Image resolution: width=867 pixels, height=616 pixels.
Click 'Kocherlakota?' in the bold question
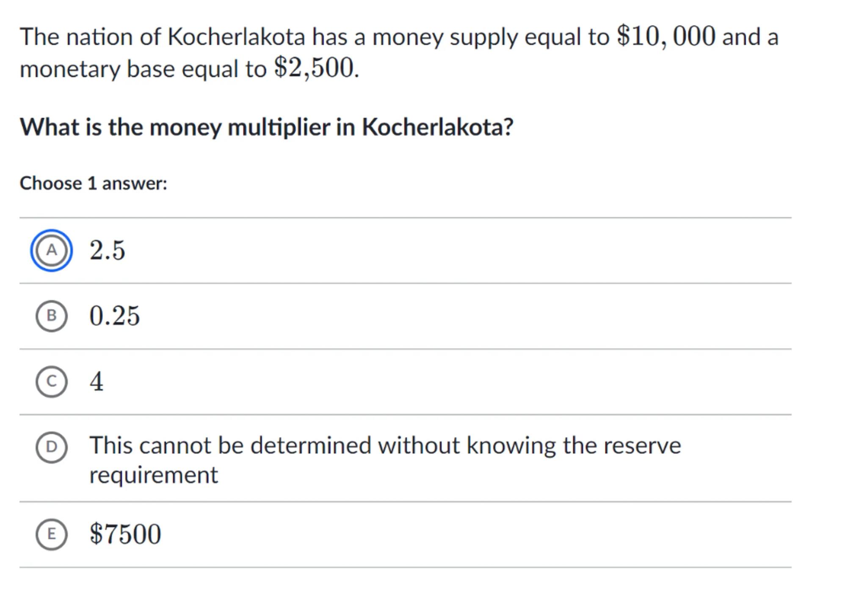pyautogui.click(x=437, y=127)
